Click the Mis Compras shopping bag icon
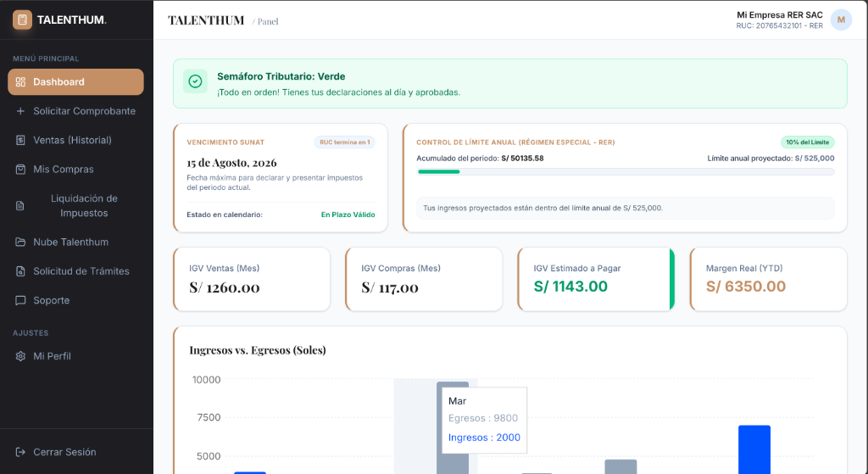 [20, 170]
